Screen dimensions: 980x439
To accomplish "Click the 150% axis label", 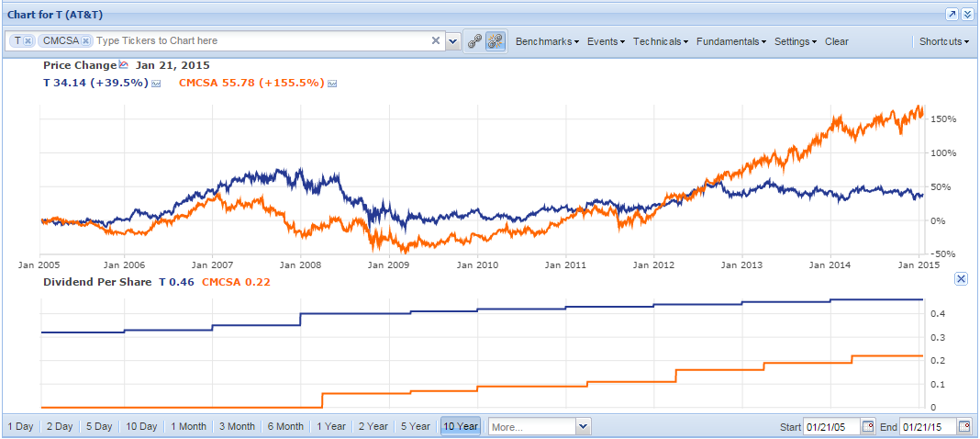I will click(x=942, y=118).
